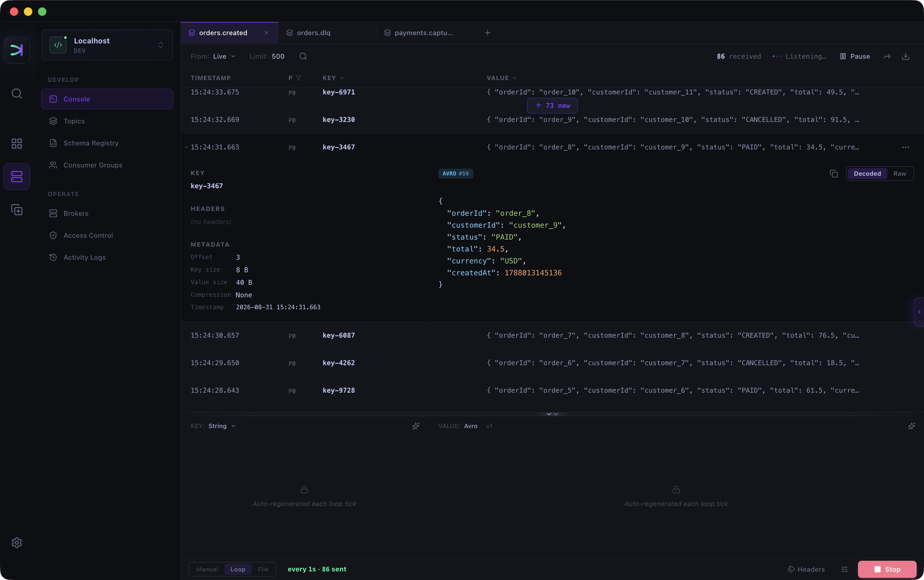The height and width of the screenshot is (580, 924).
Task: Open search from the left rail
Action: pos(17,94)
